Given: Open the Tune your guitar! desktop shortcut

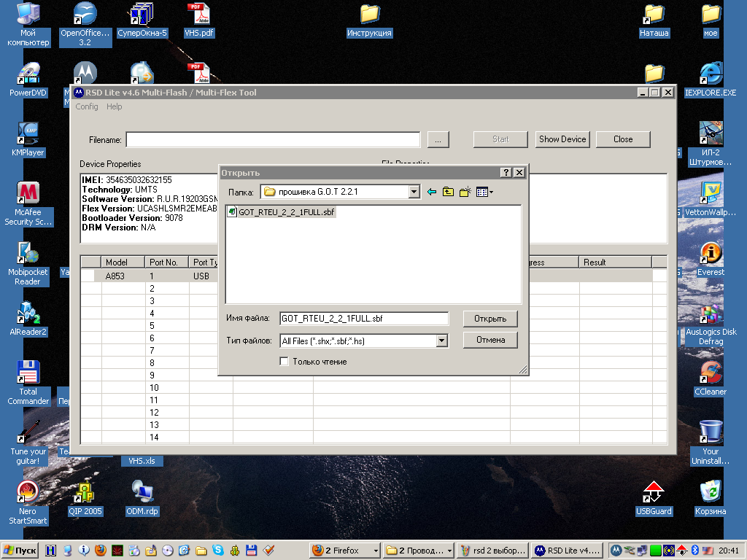Looking at the screenshot, I should click(28, 443).
